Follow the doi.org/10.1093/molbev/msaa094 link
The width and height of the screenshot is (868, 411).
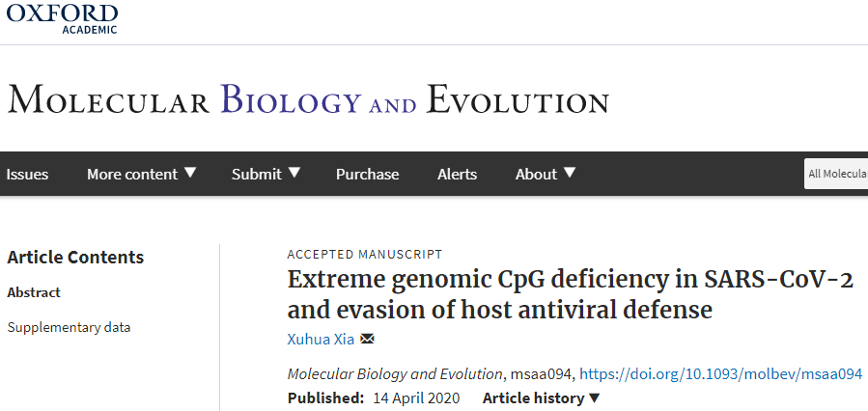[720, 374]
